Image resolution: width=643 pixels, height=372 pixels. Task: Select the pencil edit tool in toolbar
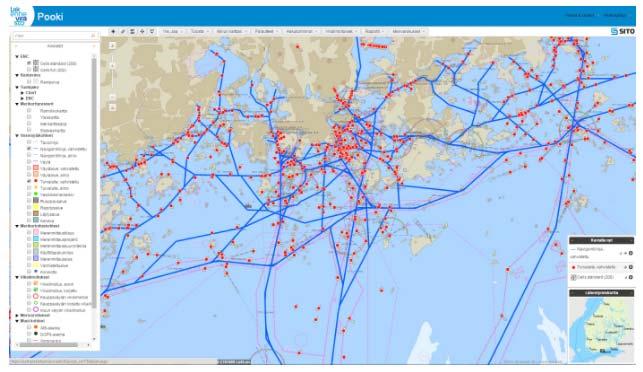coord(123,31)
